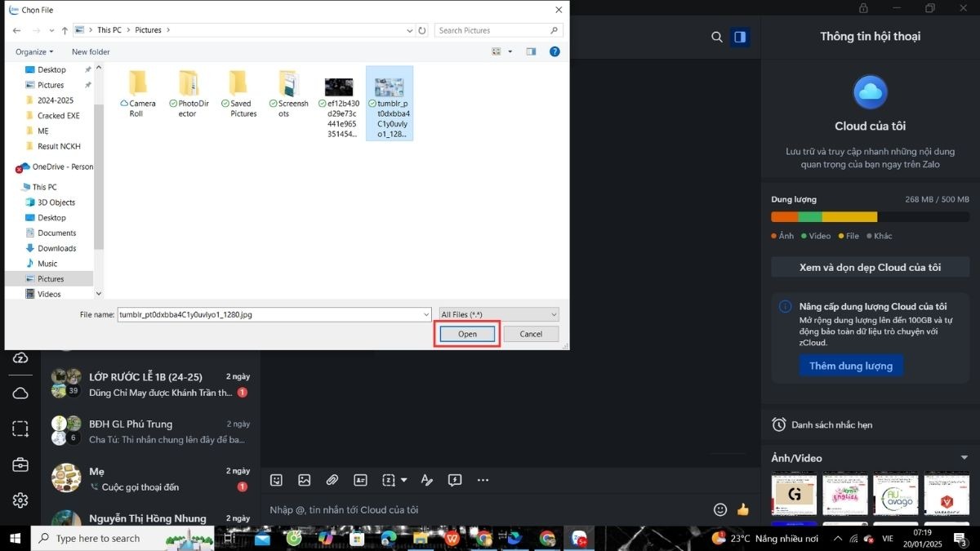Change view icon in file dialog toolbar
Image resolution: width=980 pixels, height=551 pixels.
496,51
